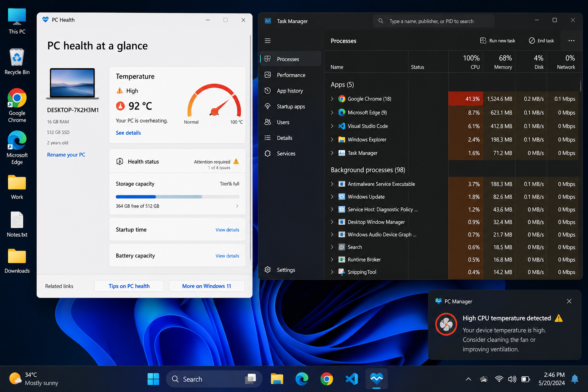The image size is (588, 392).
Task: Open Google Chrome from the taskbar
Action: tap(327, 379)
